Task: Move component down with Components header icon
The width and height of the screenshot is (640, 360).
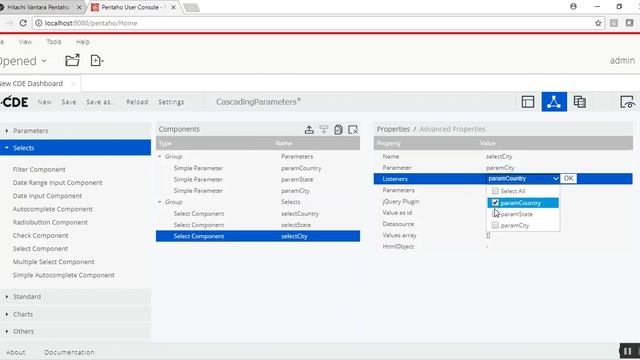Action: [x=324, y=130]
